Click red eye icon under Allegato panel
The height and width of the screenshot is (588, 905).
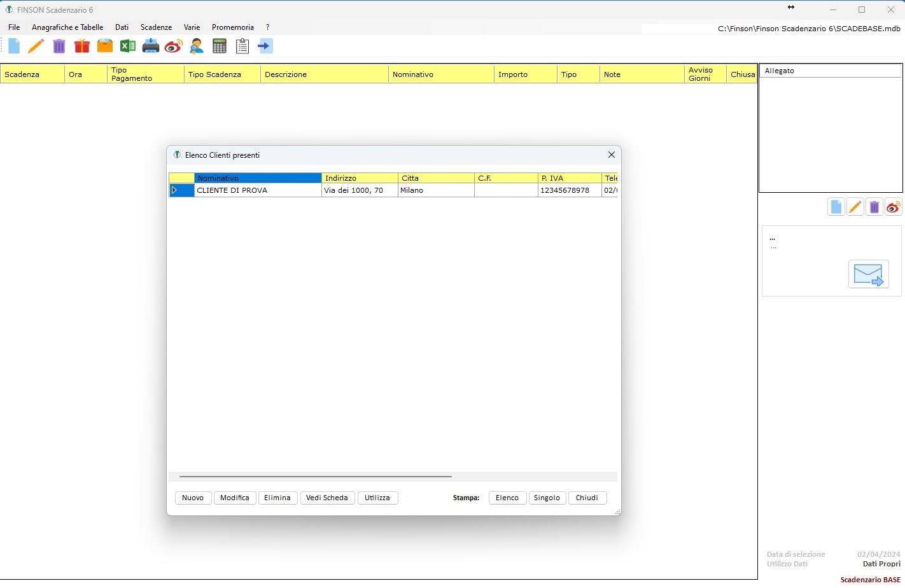click(x=894, y=207)
